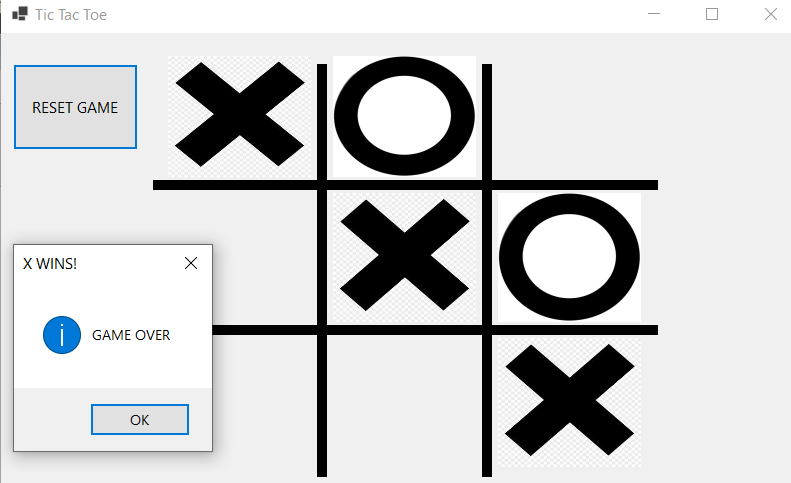
Task: Select the O in the middle-right cell
Action: (x=569, y=257)
